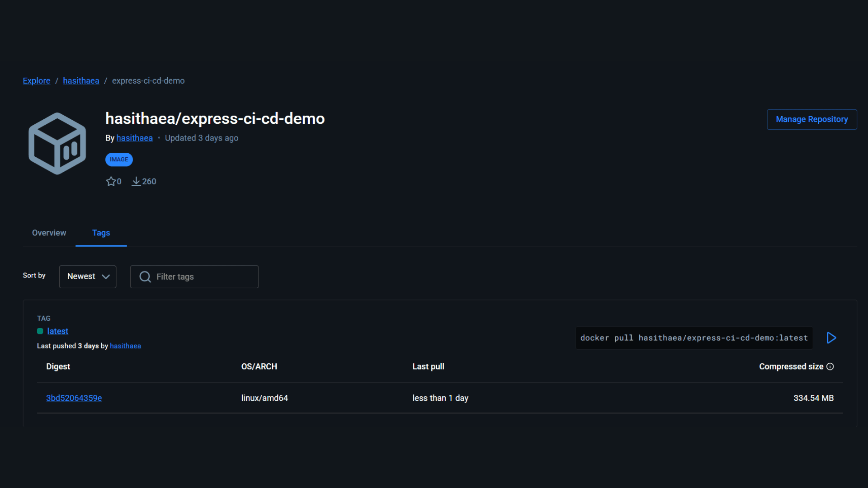Click the repository title hasithaea/express-ci-cd-demo
The height and width of the screenshot is (488, 868).
point(215,118)
